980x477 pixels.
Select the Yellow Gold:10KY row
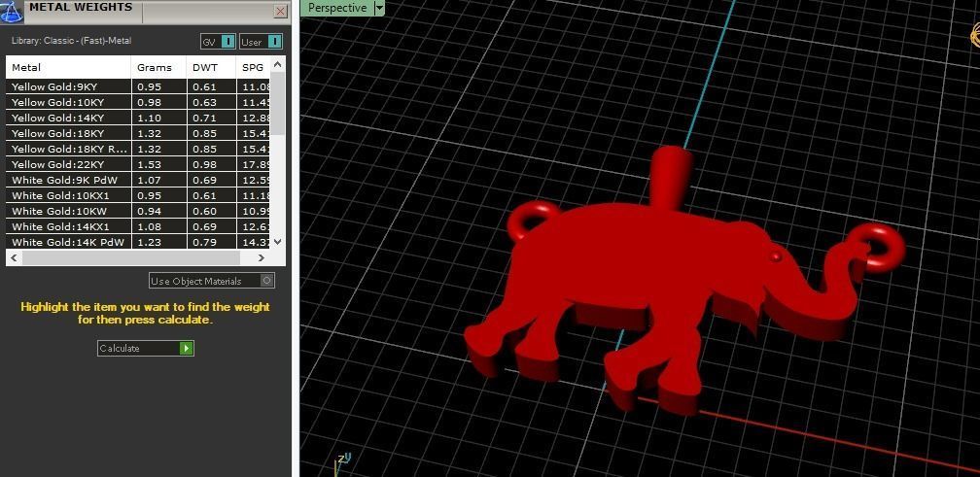[x=139, y=102]
